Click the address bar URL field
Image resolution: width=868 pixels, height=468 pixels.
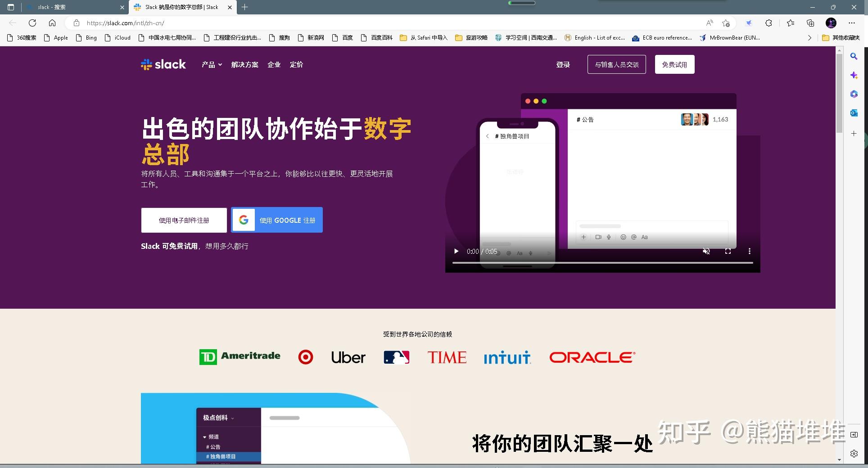[387, 23]
